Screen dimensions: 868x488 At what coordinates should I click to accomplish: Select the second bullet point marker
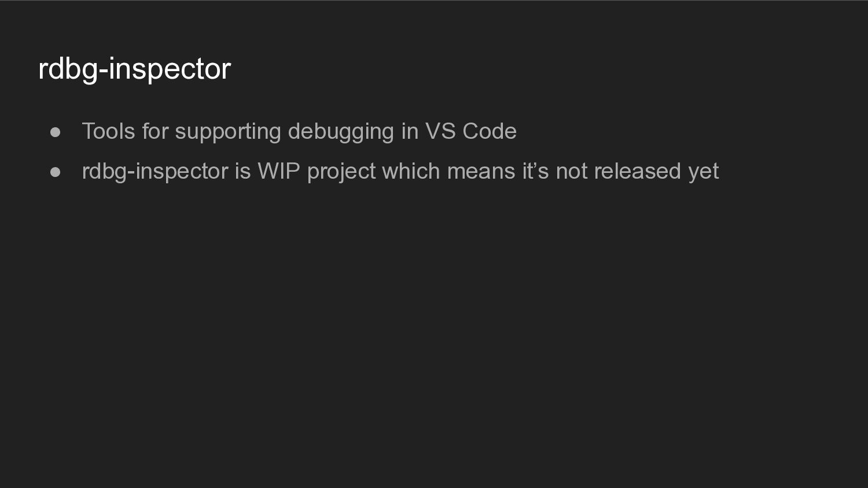click(x=56, y=172)
